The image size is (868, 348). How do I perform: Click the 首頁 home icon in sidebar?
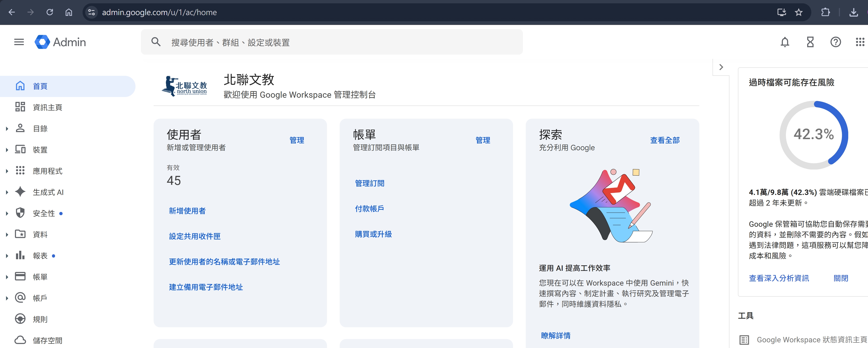click(x=20, y=86)
